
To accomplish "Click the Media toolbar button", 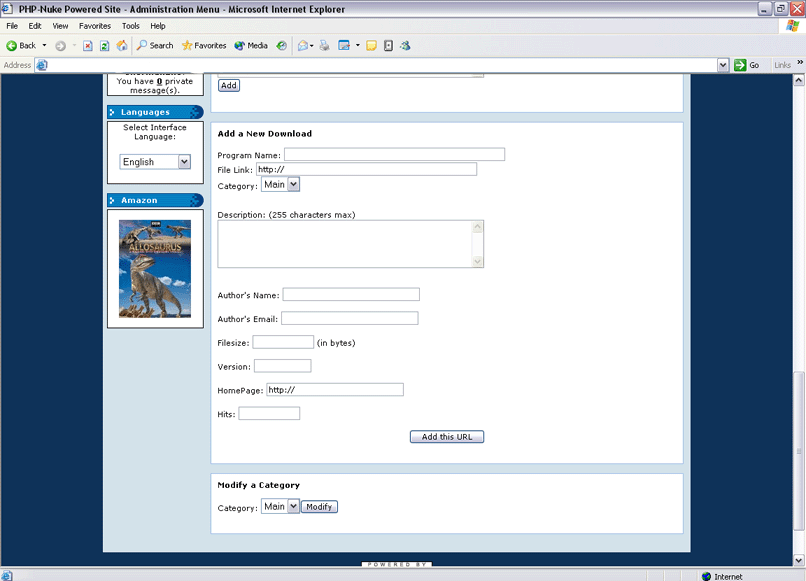I will pos(251,45).
